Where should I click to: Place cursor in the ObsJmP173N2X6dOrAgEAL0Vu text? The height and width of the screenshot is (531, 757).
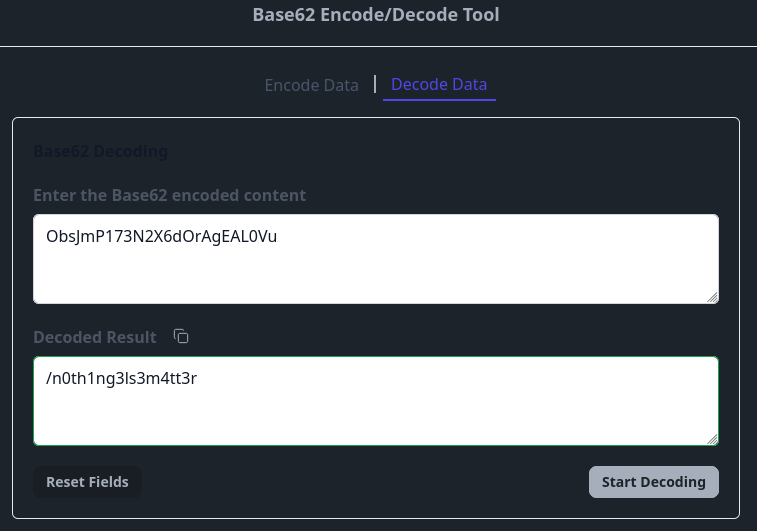click(x=160, y=237)
